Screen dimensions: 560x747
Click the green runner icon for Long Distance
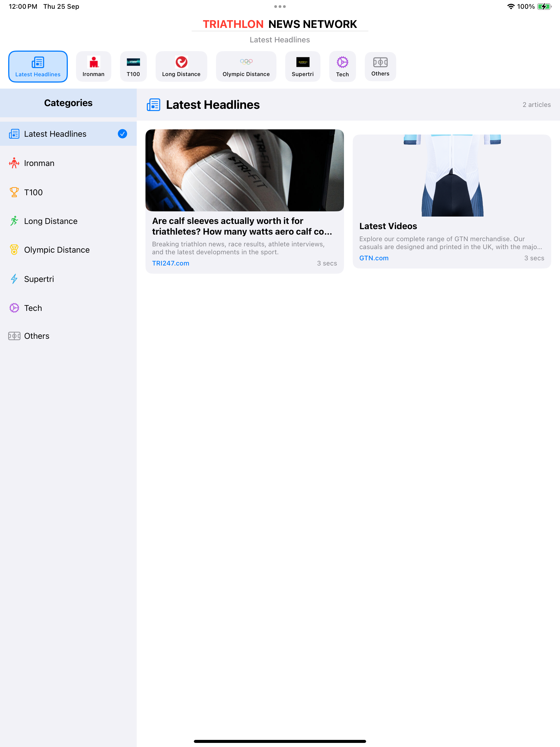point(14,221)
